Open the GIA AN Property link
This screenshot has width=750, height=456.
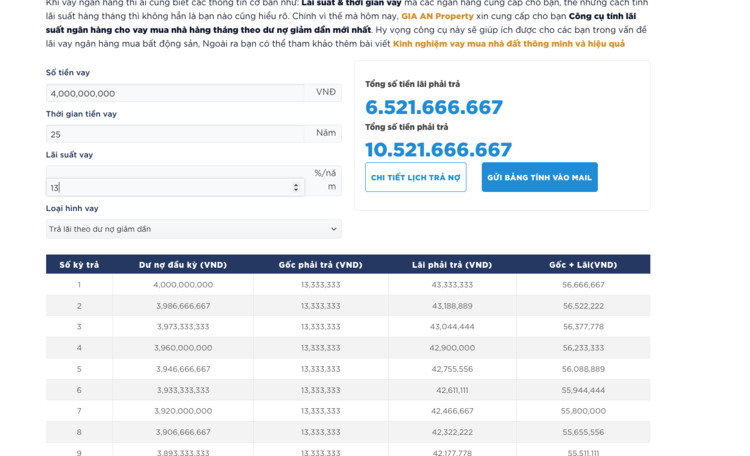(x=437, y=16)
